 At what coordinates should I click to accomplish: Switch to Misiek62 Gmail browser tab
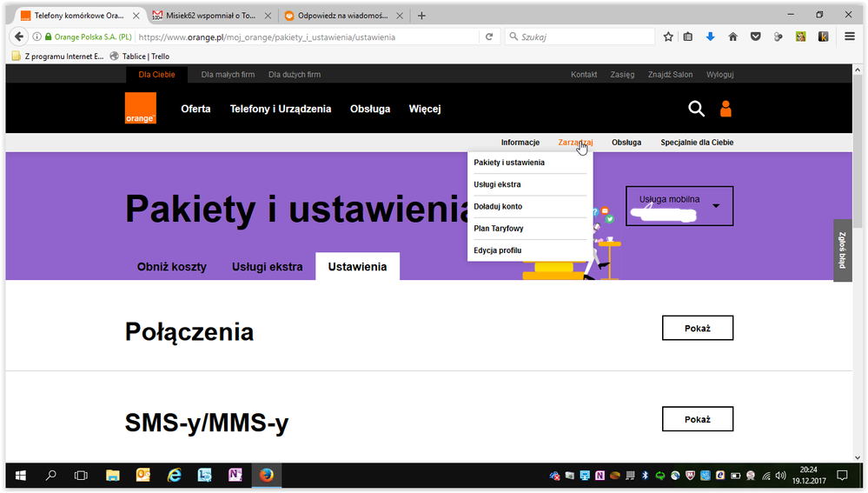coord(211,16)
